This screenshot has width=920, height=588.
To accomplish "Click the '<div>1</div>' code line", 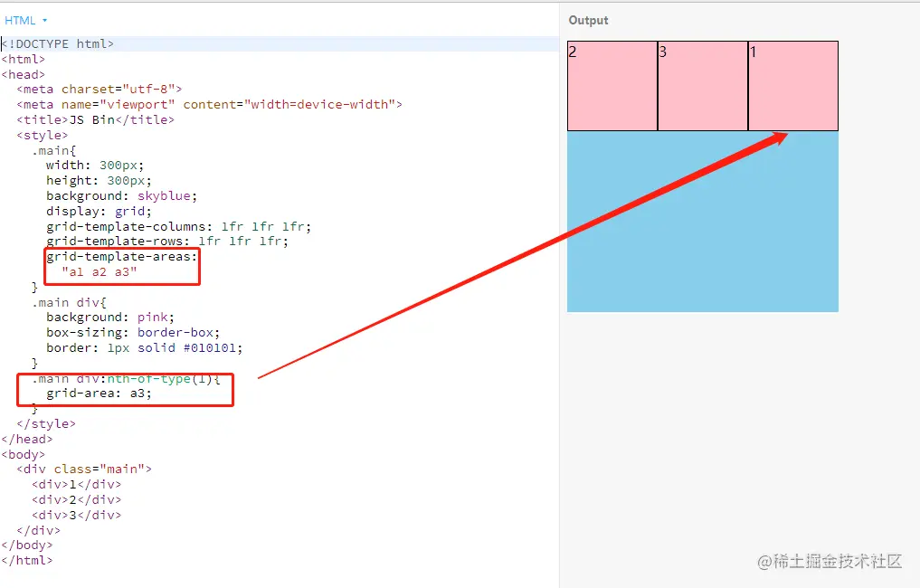I will point(76,484).
